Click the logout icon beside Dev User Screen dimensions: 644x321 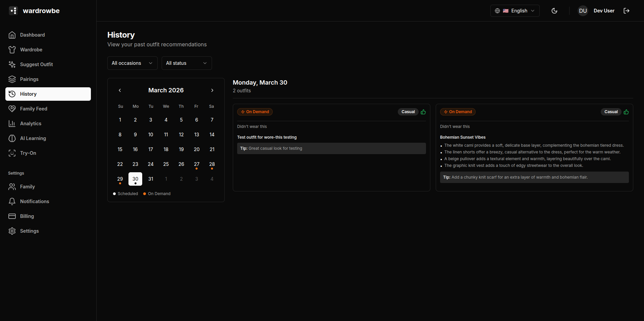coord(626,11)
